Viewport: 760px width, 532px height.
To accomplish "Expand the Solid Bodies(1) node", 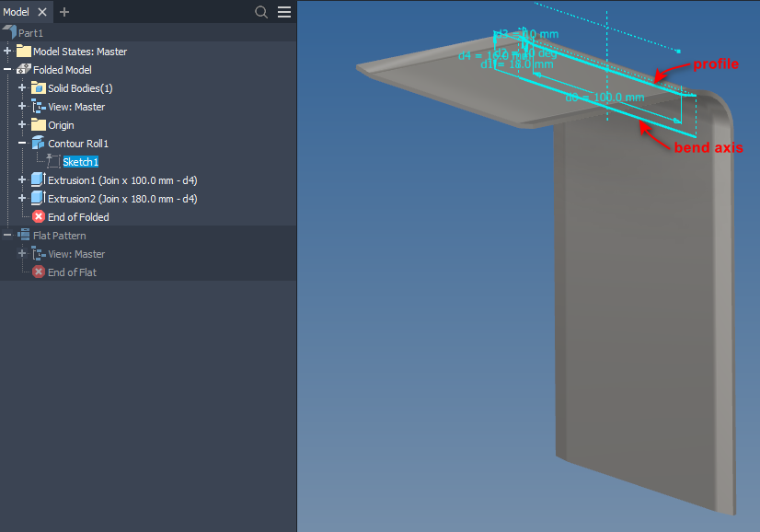I will (22, 87).
